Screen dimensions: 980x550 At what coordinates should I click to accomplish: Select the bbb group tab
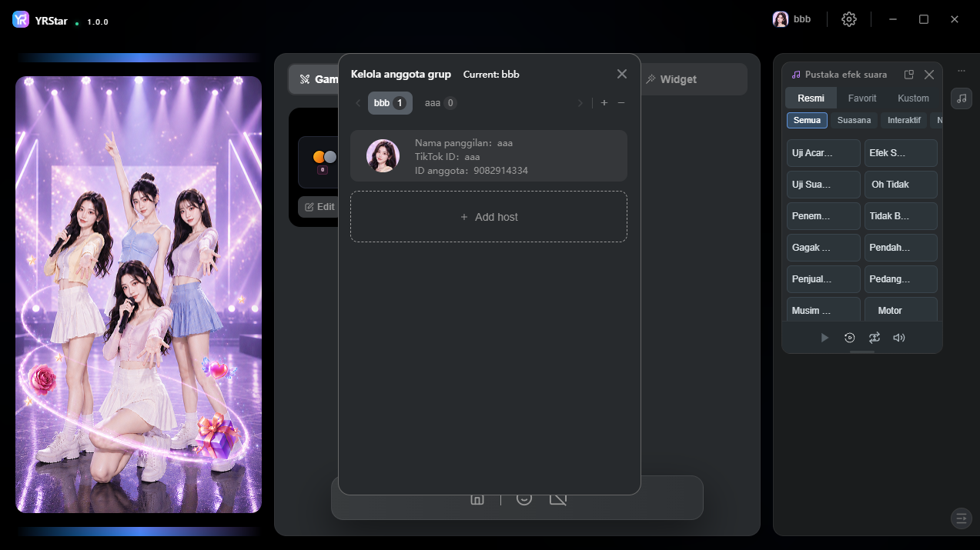point(390,103)
